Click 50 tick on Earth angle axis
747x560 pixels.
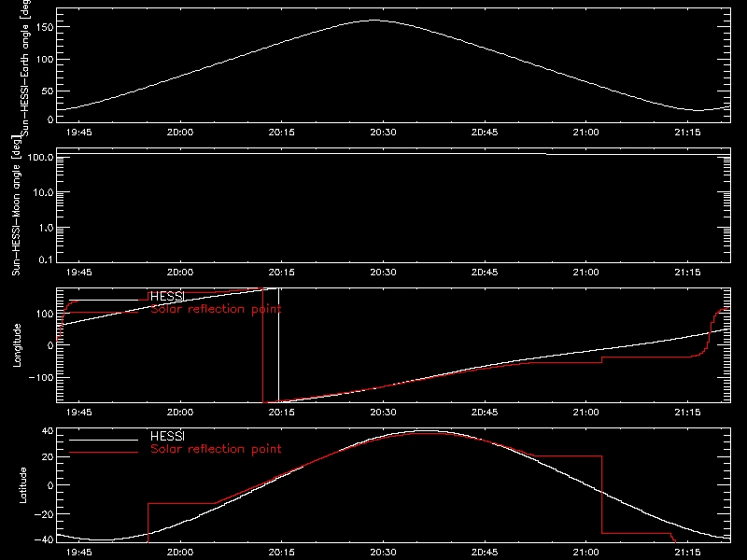[x=48, y=91]
